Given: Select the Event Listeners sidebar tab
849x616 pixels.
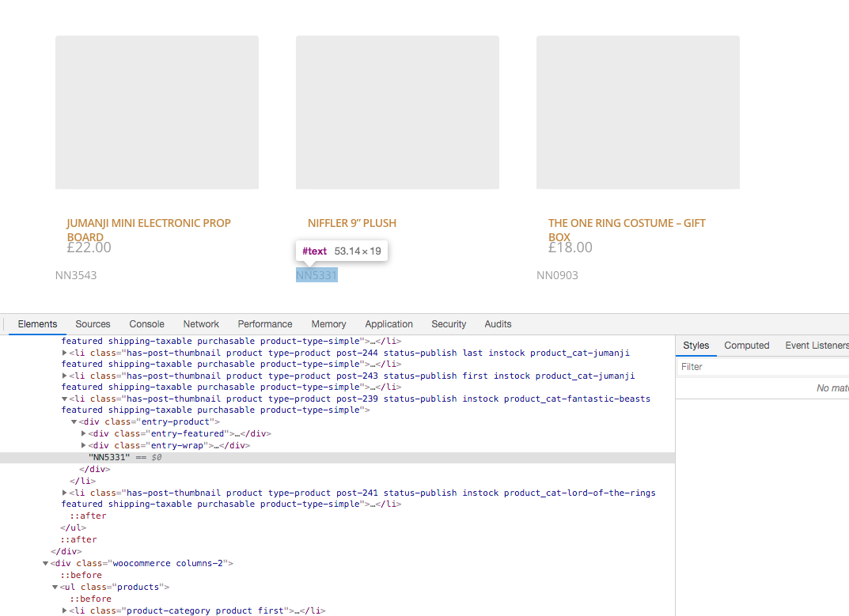Looking at the screenshot, I should [817, 346].
